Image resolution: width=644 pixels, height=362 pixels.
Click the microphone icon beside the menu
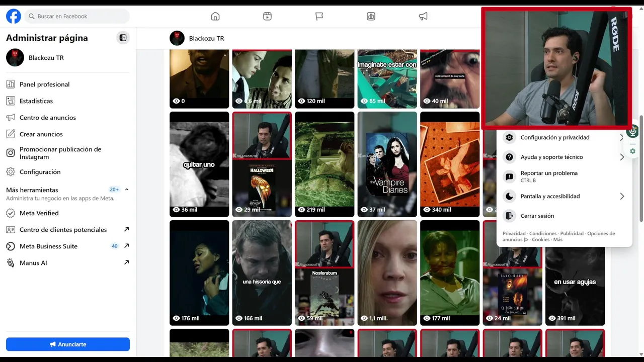[633, 132]
